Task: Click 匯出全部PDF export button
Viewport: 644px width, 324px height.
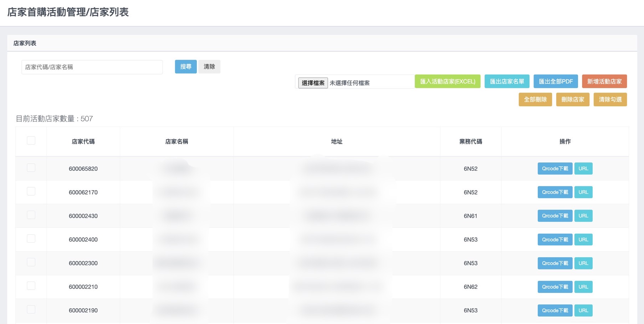Action: pyautogui.click(x=555, y=81)
